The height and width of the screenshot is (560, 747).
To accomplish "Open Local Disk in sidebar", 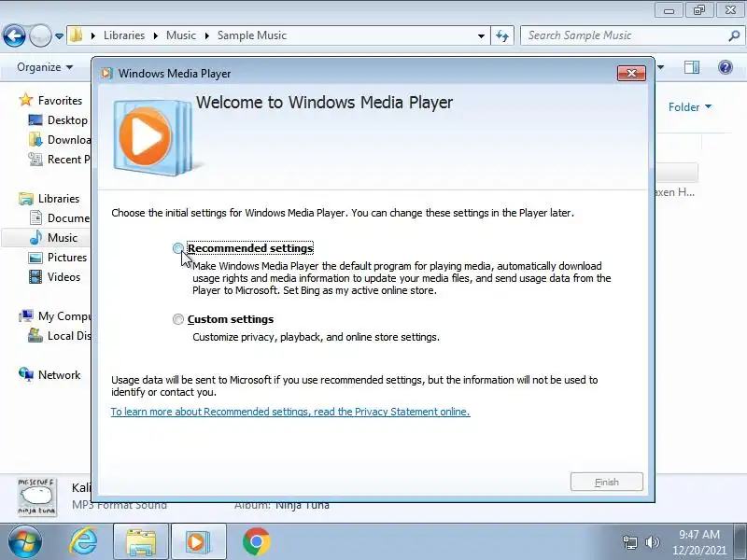I will point(68,335).
